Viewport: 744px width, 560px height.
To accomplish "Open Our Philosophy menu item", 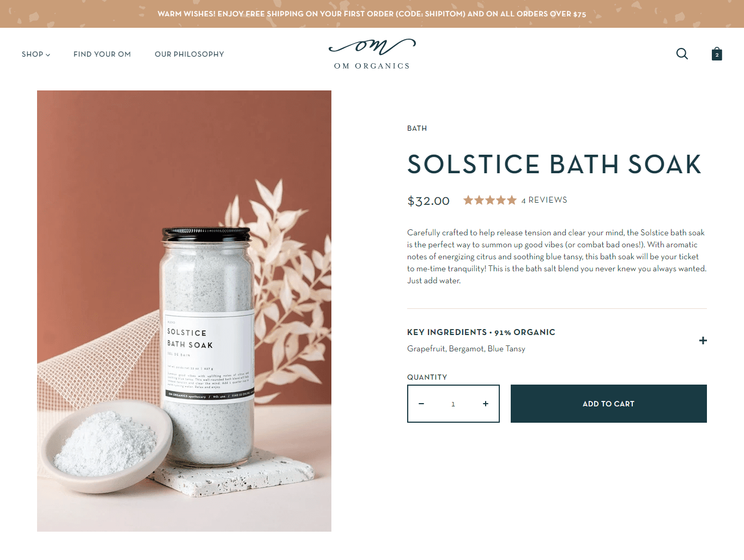I will click(x=189, y=54).
